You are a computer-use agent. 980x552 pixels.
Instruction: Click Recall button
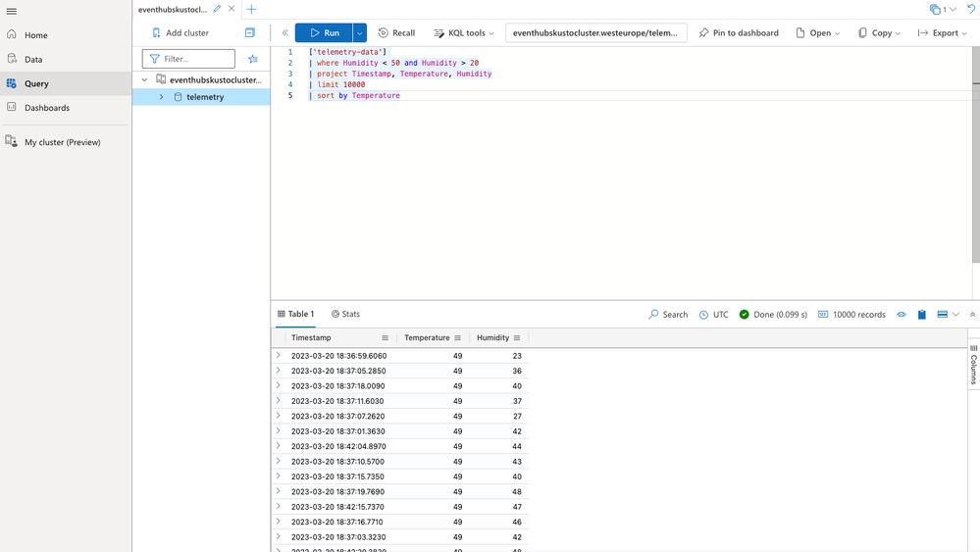[x=397, y=32]
